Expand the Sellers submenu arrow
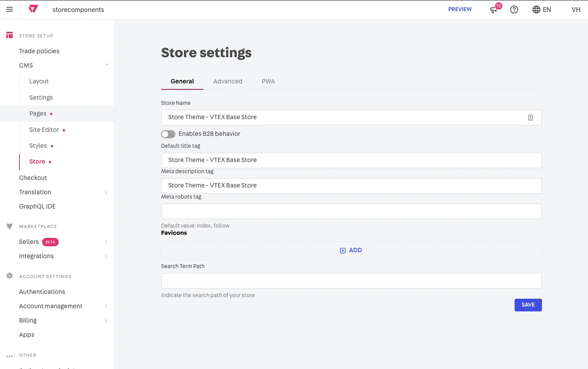This screenshot has width=588, height=369. [x=106, y=242]
